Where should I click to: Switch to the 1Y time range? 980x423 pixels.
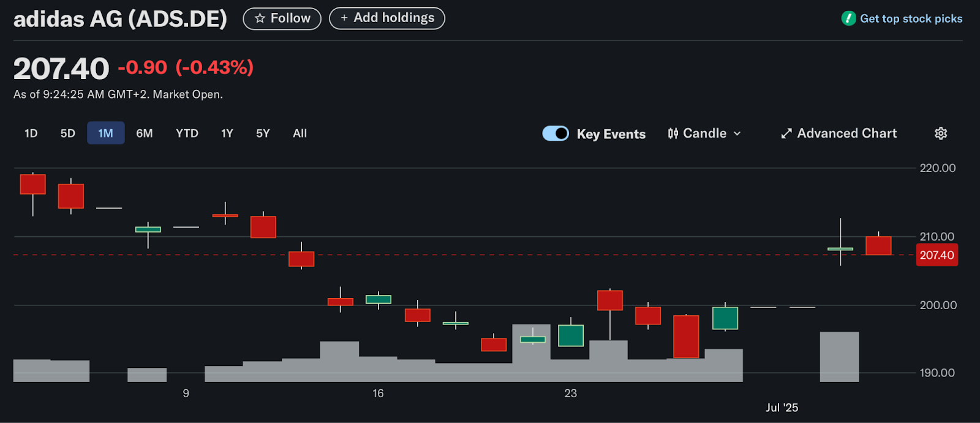pos(227,133)
